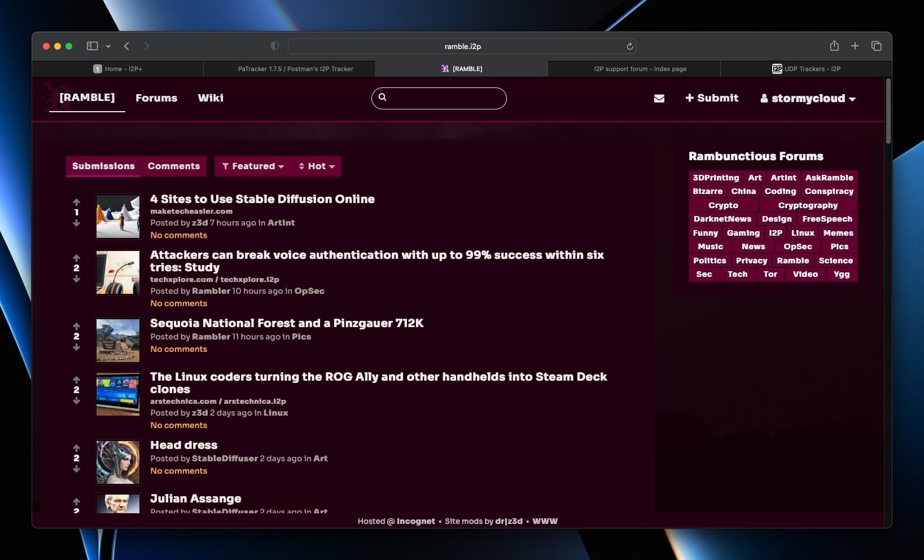Open the stormycloud user menu

808,99
